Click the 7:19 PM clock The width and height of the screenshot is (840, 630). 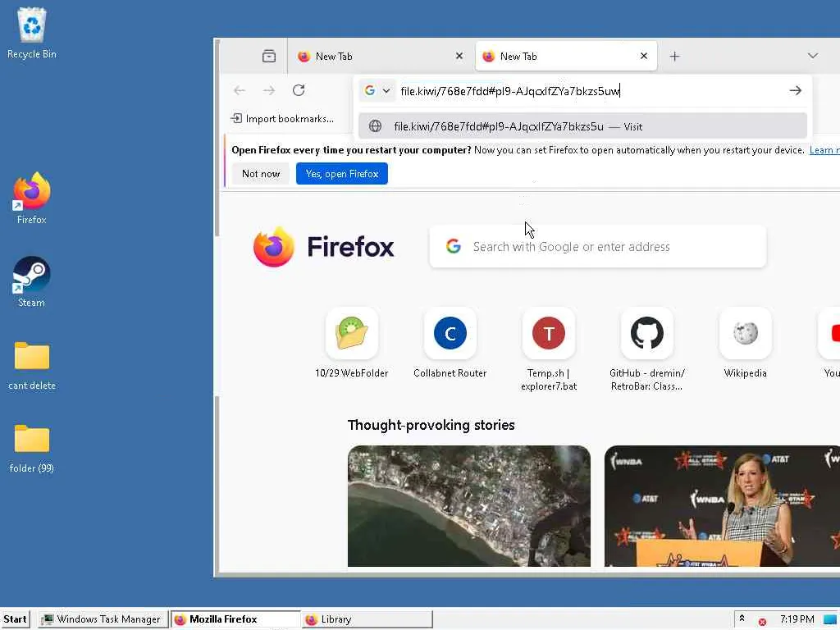[x=797, y=619]
